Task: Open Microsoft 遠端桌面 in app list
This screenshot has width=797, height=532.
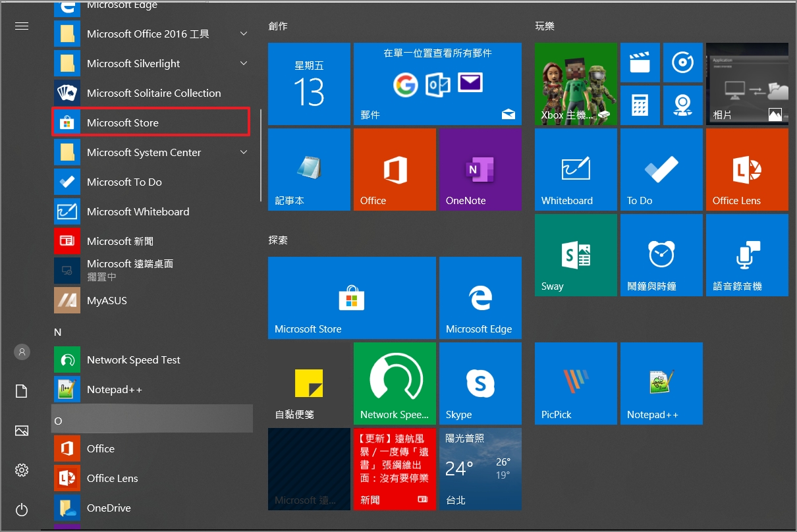Action: coord(152,271)
